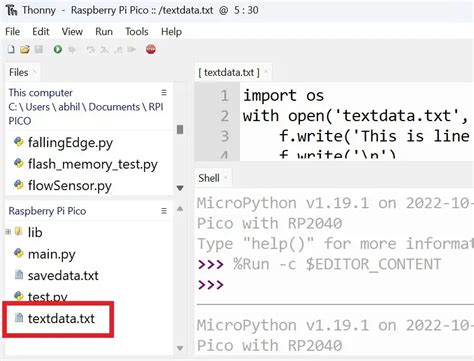474x361 pixels.
Task: Run the current script with green play icon
Action: pos(58,50)
